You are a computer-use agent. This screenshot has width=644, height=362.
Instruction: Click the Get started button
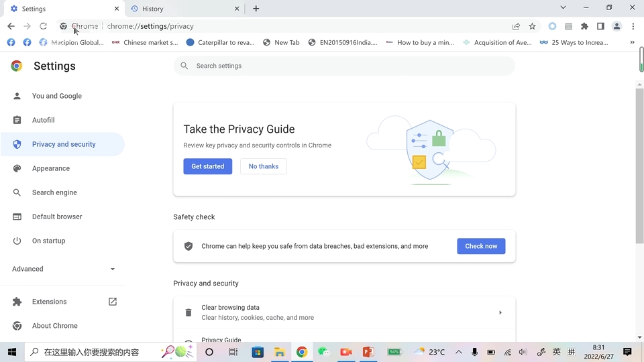pos(208,166)
